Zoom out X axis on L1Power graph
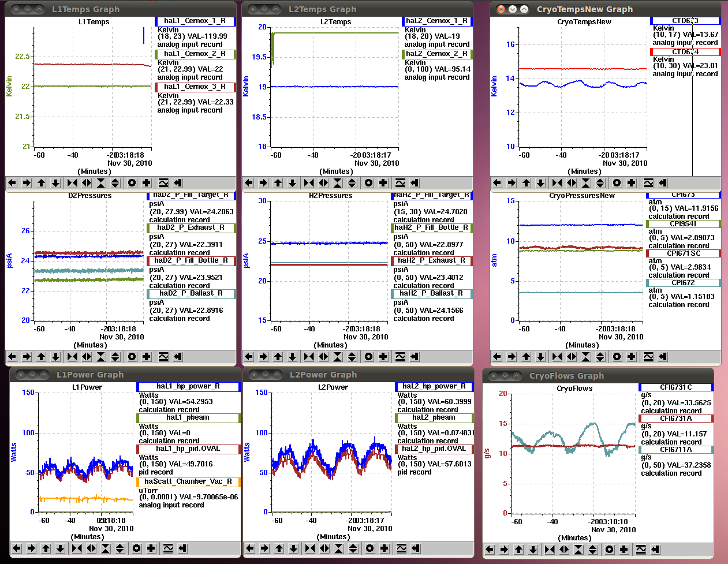The width and height of the screenshot is (728, 564). tap(91, 548)
